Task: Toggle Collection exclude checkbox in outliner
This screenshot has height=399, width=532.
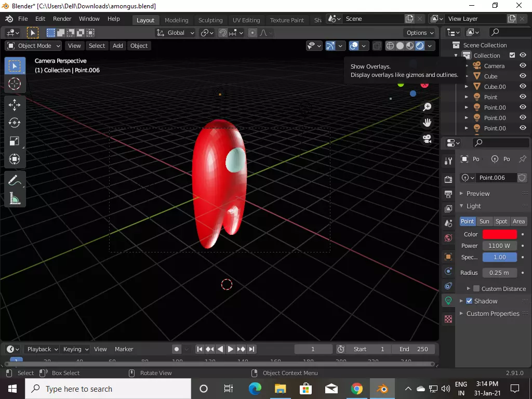Action: [x=512, y=55]
